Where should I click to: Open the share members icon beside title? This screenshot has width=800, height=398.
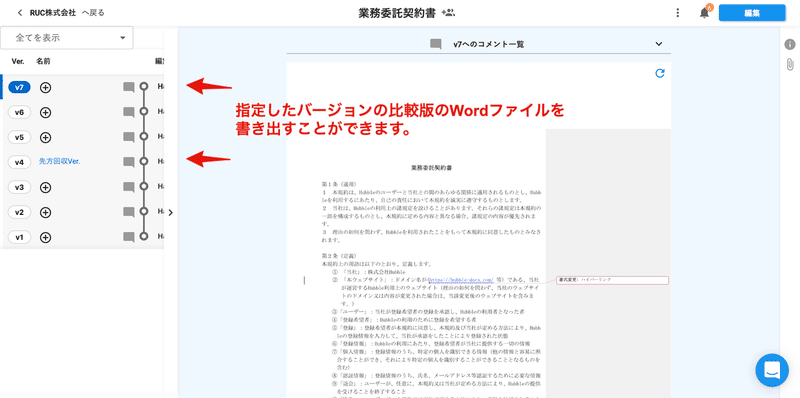click(x=448, y=13)
